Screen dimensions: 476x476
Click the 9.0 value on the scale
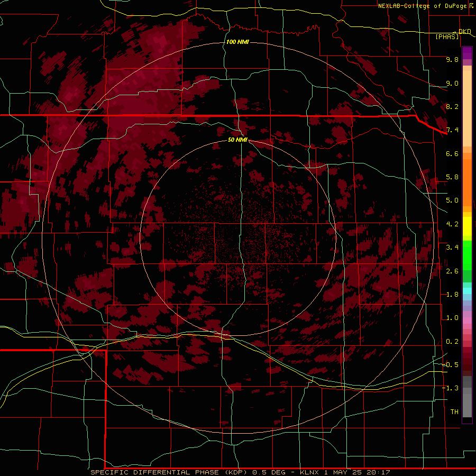pyautogui.click(x=452, y=83)
